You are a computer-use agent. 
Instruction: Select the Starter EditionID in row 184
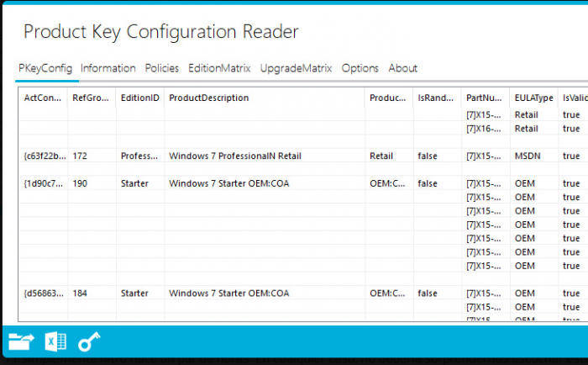coord(134,294)
